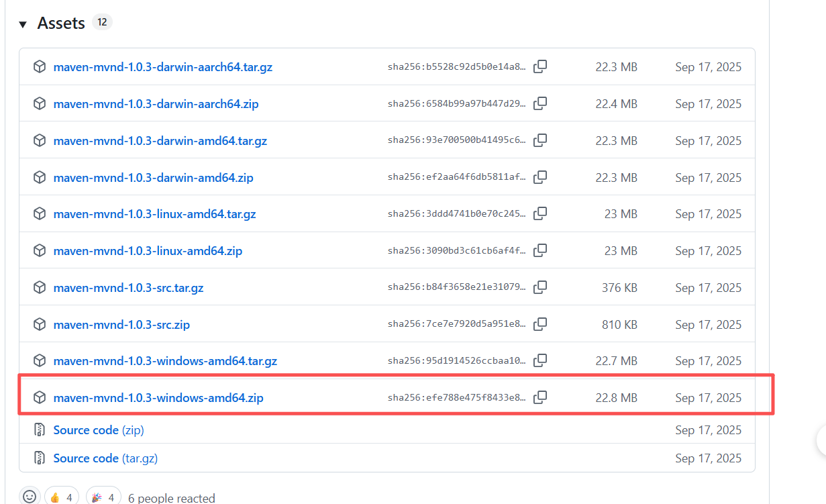Screen dimensions: 826x504
Task: Click the Assets heading text
Action: 61,23
